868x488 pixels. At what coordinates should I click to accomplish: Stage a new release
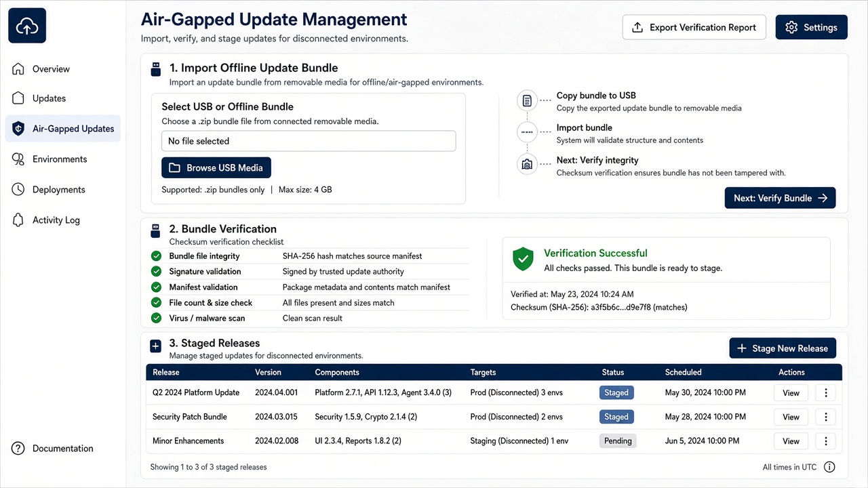pos(783,348)
